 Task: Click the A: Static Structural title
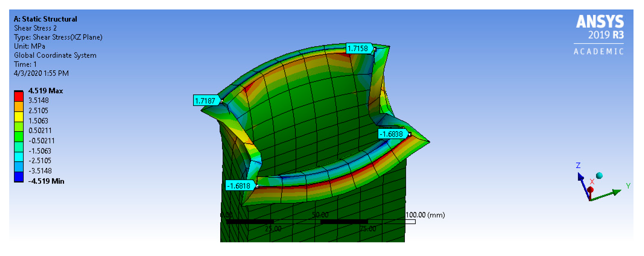(x=46, y=19)
